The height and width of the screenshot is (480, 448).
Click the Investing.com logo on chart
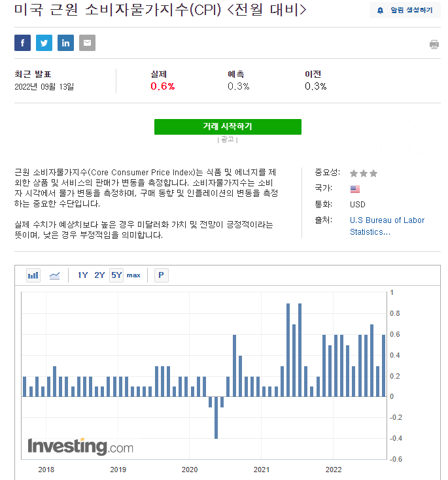click(80, 447)
